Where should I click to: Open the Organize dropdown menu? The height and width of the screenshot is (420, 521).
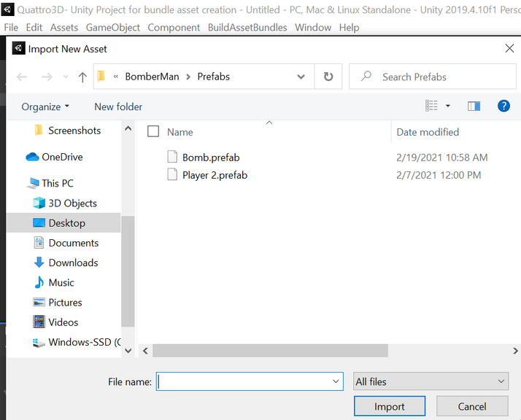click(x=45, y=106)
